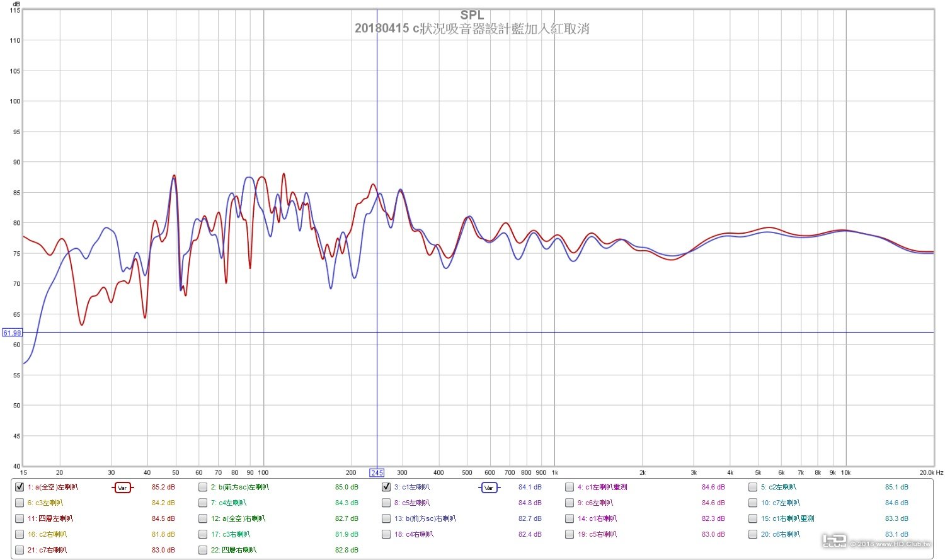Enable the 11: 四層左喇叭 checkbox
This screenshot has height=560, width=945.
click(x=20, y=518)
